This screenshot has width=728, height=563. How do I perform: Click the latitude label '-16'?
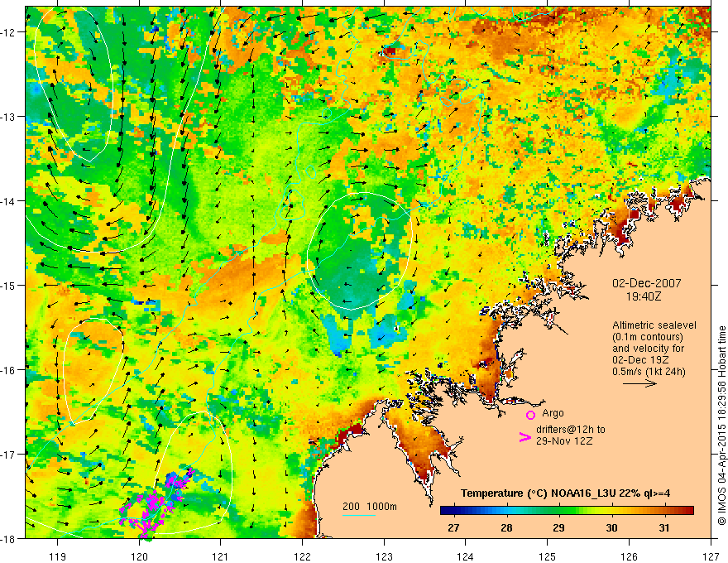coord(9,370)
